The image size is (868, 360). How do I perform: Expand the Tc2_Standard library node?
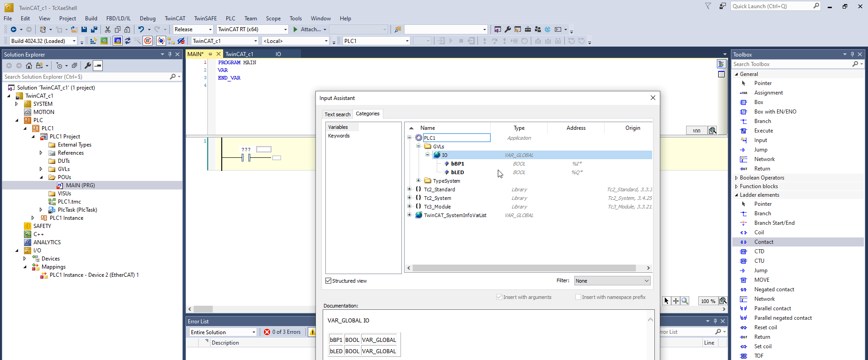point(410,189)
